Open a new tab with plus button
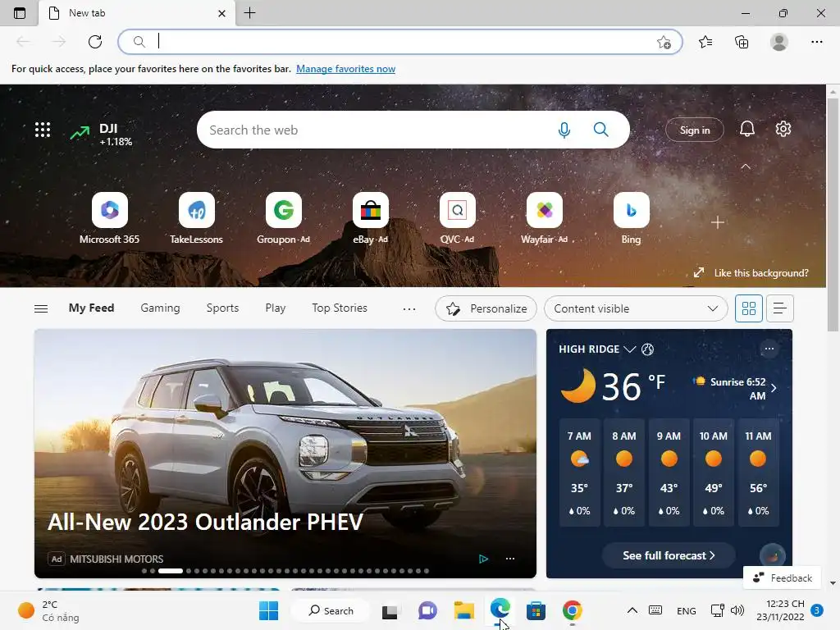Image resolution: width=840 pixels, height=630 pixels. (249, 13)
